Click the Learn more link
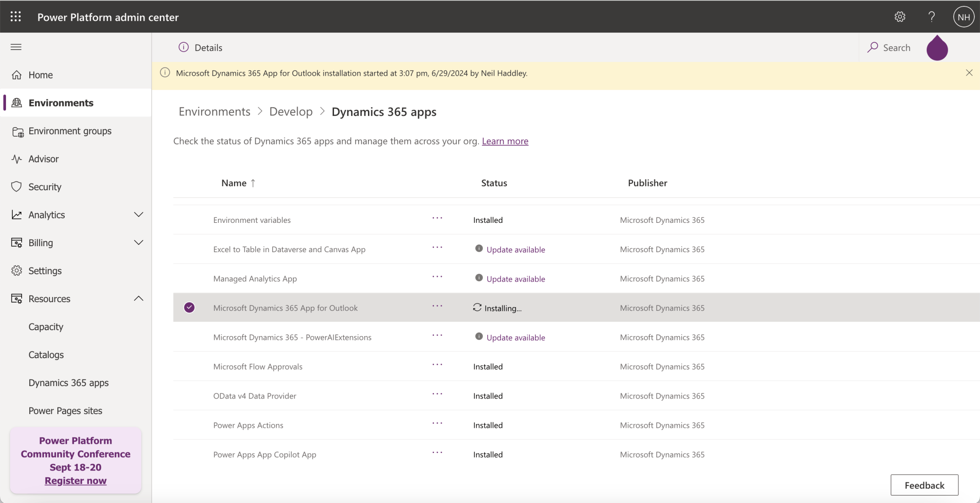 pyautogui.click(x=505, y=141)
